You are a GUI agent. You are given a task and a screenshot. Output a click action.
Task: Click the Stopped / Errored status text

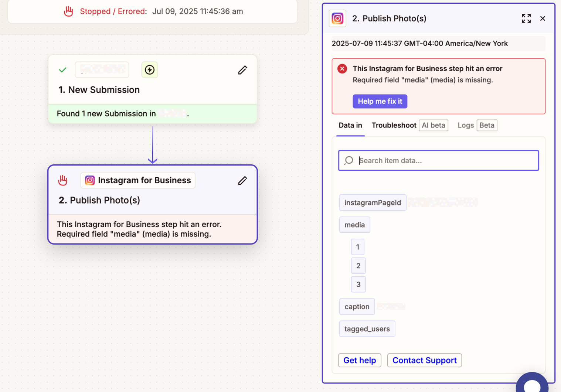113,11
